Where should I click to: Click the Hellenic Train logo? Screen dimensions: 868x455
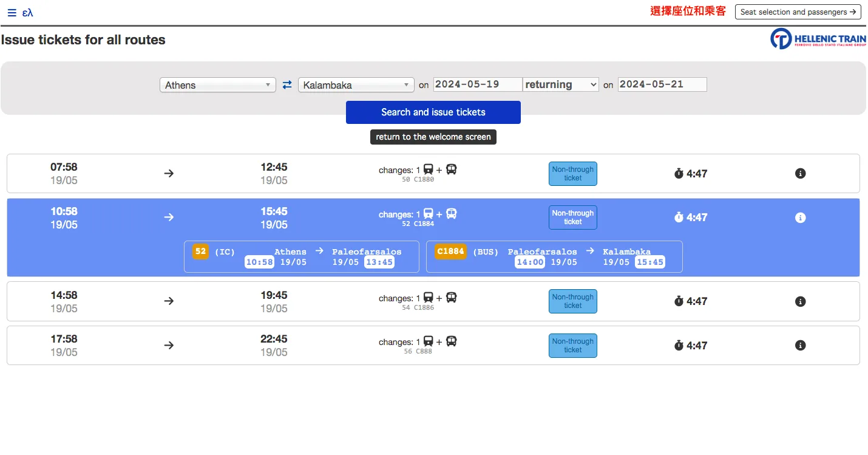818,39
